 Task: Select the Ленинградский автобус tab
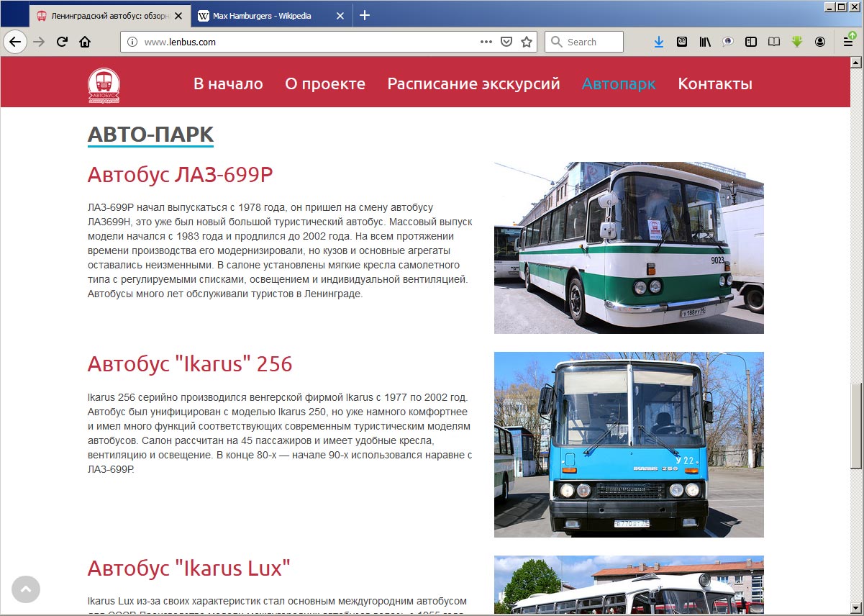(110, 16)
